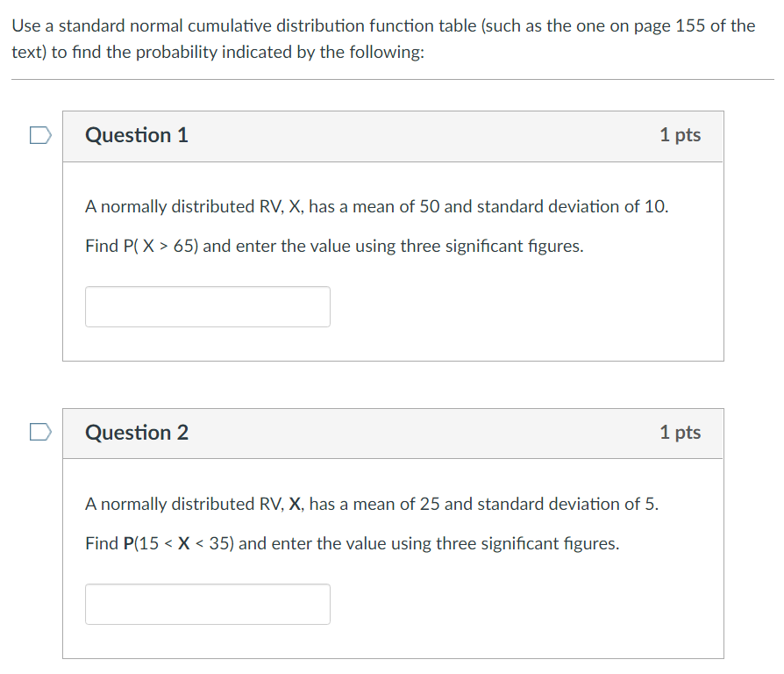784x674 pixels.
Task: Select the Question 2 header bar
Action: (x=393, y=434)
